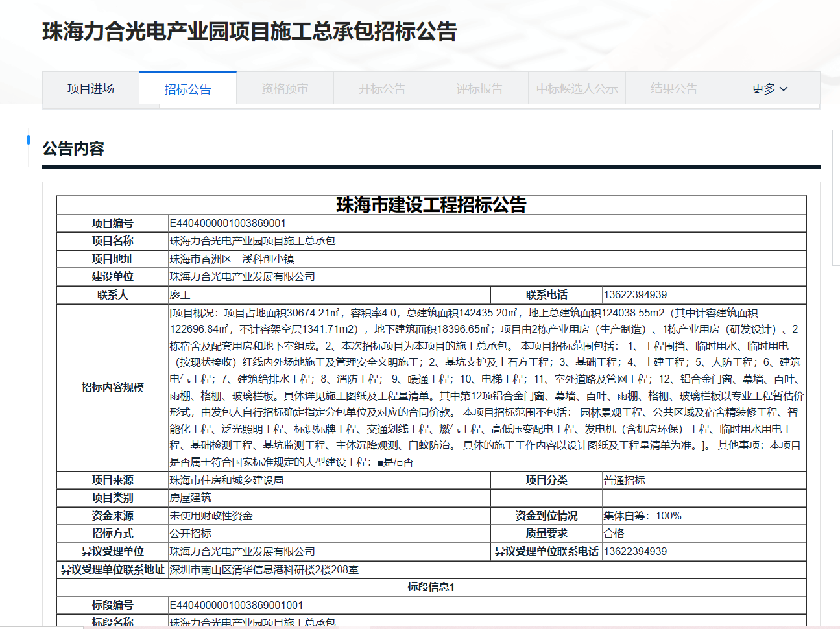This screenshot has height=629, width=840.
Task: Click the project number E4404000001003869001
Action: click(x=228, y=224)
